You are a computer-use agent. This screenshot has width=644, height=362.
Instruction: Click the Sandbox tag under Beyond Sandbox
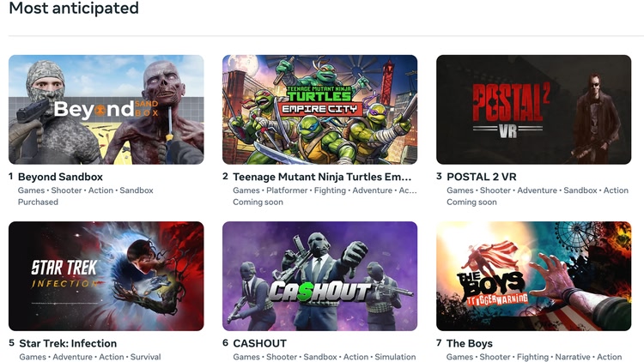(137, 190)
